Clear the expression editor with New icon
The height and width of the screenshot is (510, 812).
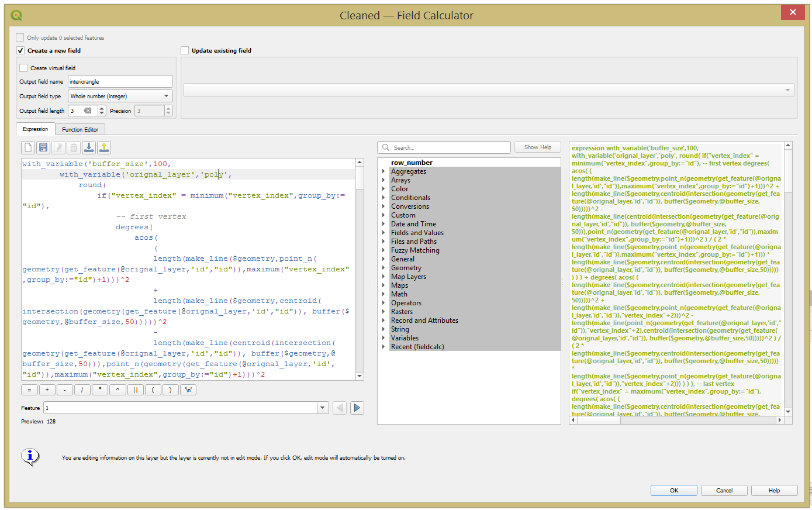pyautogui.click(x=28, y=147)
